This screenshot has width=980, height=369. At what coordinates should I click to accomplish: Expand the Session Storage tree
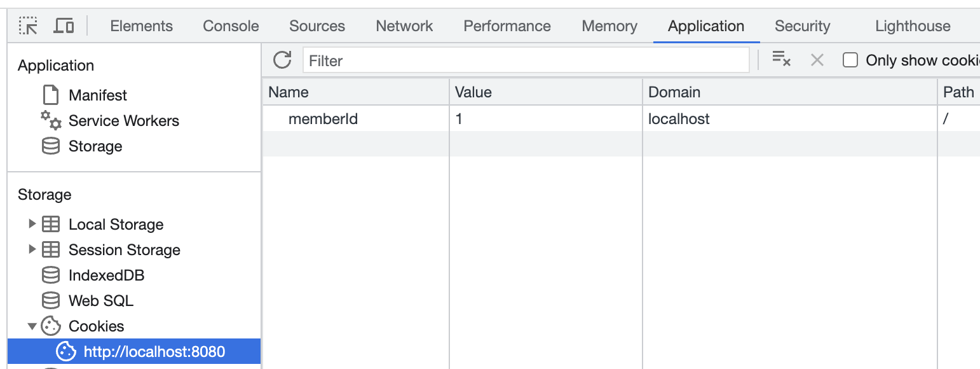coord(32,249)
